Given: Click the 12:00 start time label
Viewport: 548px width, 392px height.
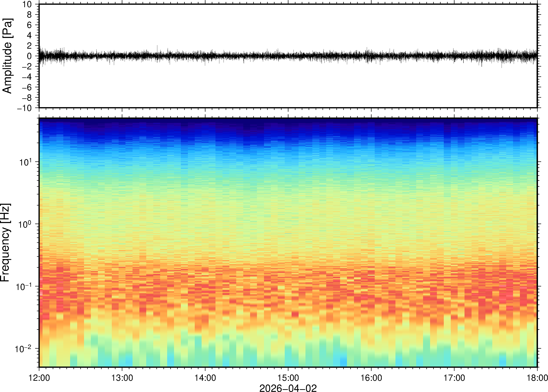Looking at the screenshot, I should [39, 378].
